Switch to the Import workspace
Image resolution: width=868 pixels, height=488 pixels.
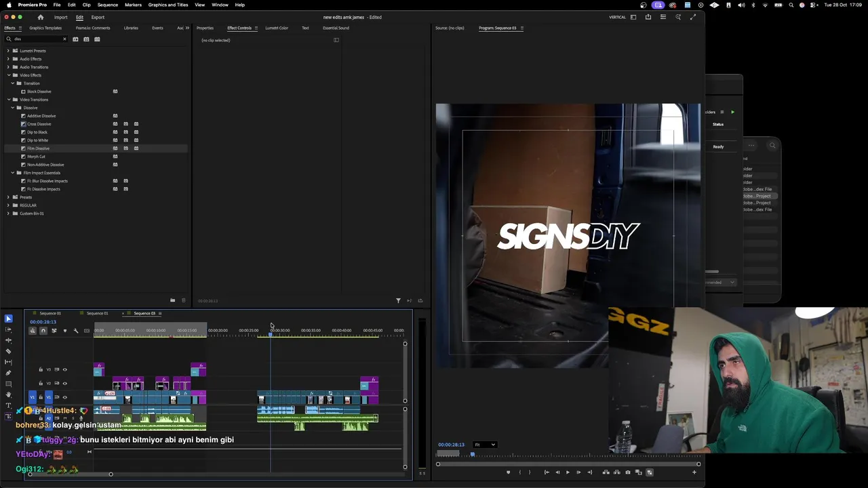(x=60, y=17)
